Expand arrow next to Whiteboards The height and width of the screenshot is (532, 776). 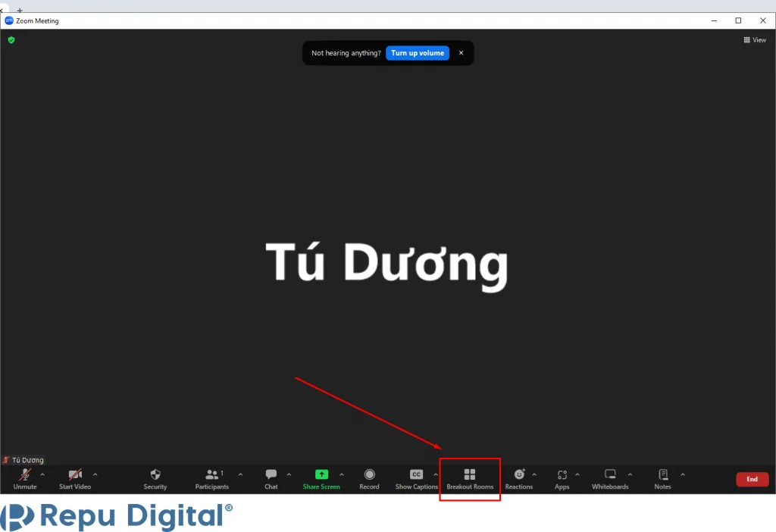pos(630,474)
